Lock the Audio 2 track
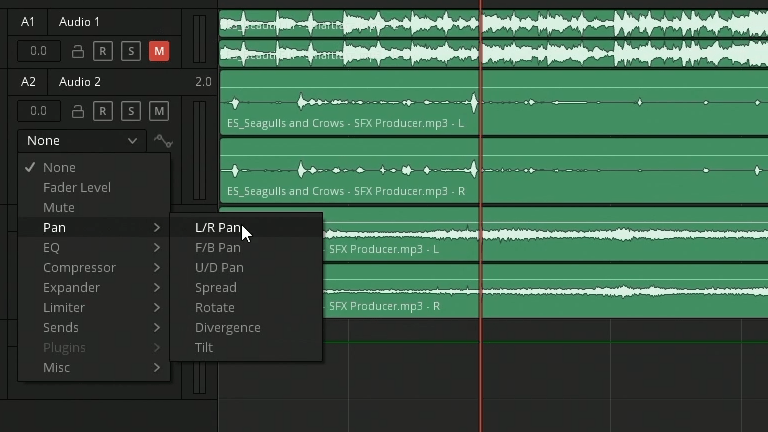Screen dimensions: 768x432 [77, 112]
